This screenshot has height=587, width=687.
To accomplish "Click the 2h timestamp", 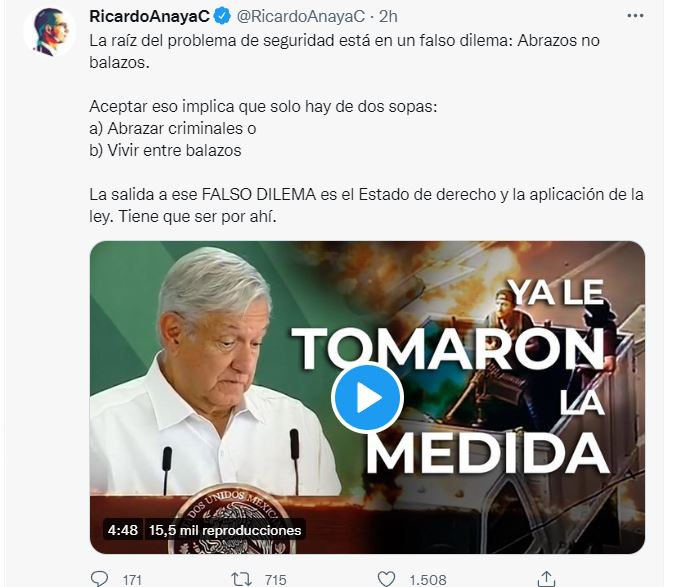I will coord(388,17).
